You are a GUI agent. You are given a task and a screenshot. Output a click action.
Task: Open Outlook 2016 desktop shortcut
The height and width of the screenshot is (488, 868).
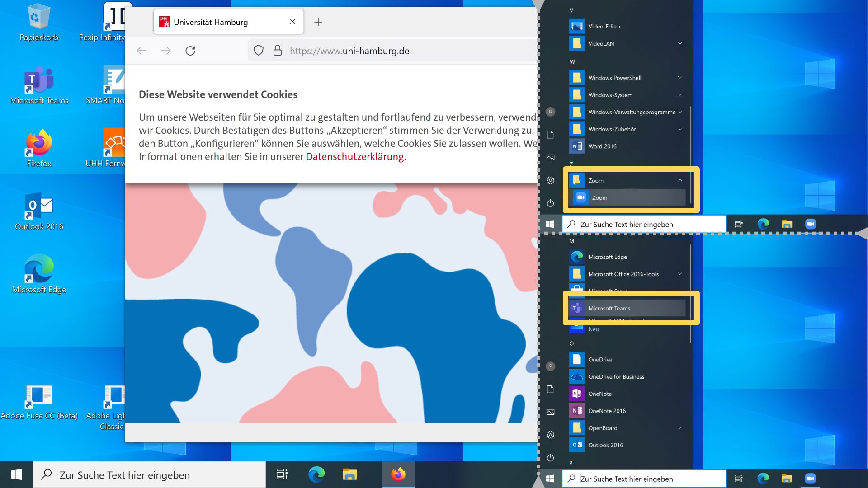point(39,212)
